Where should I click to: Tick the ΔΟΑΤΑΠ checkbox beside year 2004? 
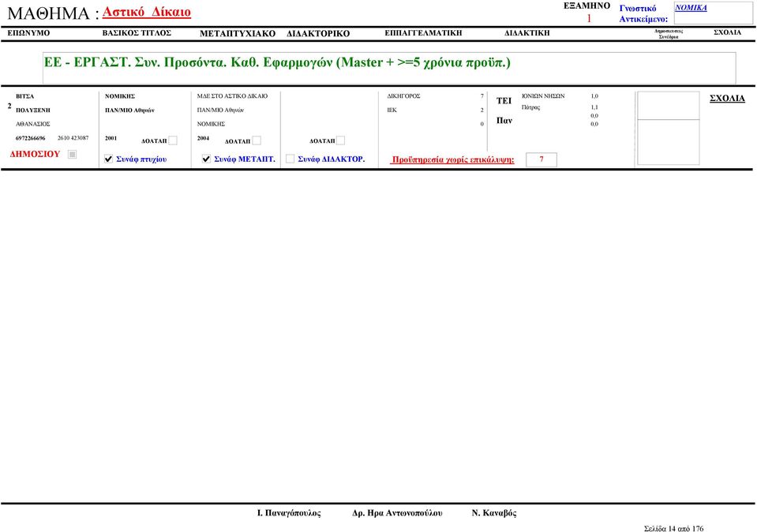tap(257, 140)
